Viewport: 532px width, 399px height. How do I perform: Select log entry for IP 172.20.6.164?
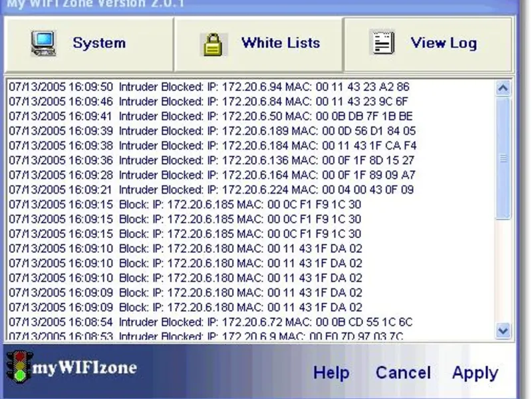(x=211, y=175)
